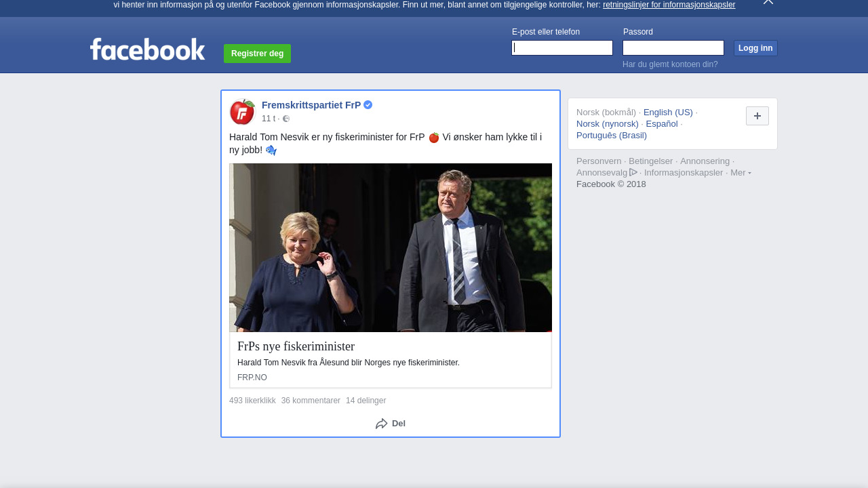The width and height of the screenshot is (868, 488).
Task: Focus the Passord input field
Action: (673, 47)
